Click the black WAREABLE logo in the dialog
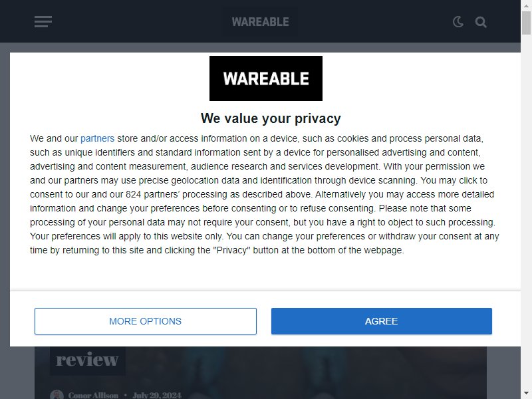This screenshot has height=399, width=532. click(266, 78)
